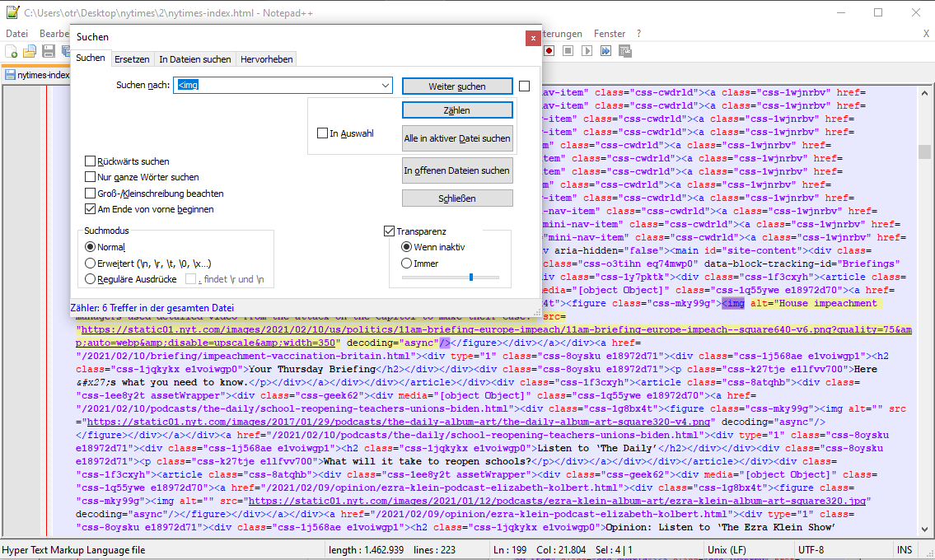This screenshot has height=560, width=935.
Task: Open the Datei menu
Action: [x=17, y=34]
